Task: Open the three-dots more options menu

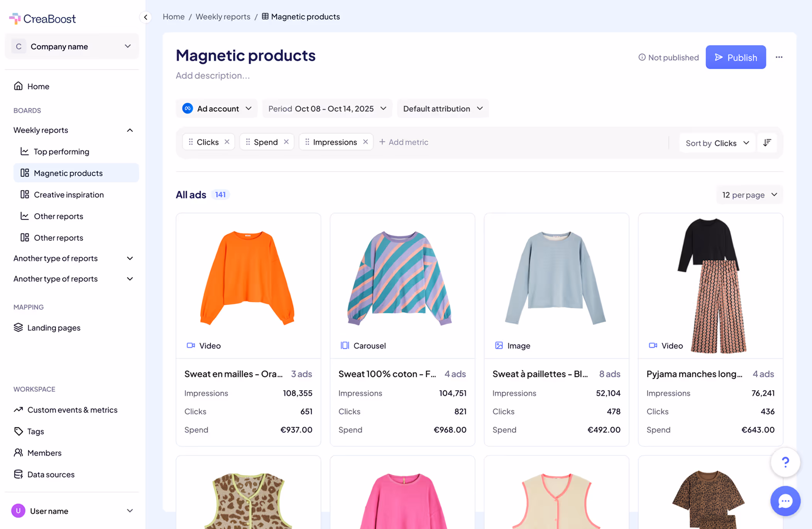Action: point(779,57)
